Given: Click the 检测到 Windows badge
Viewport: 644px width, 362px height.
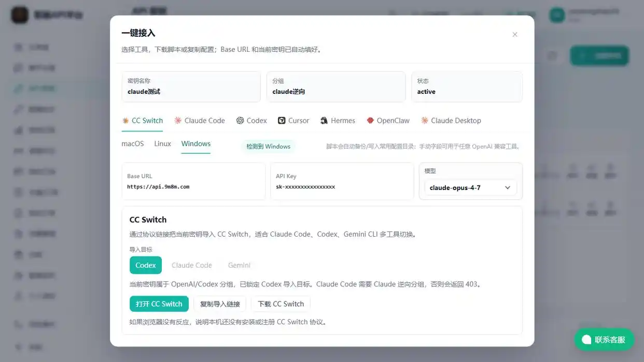Looking at the screenshot, I should click(x=268, y=147).
